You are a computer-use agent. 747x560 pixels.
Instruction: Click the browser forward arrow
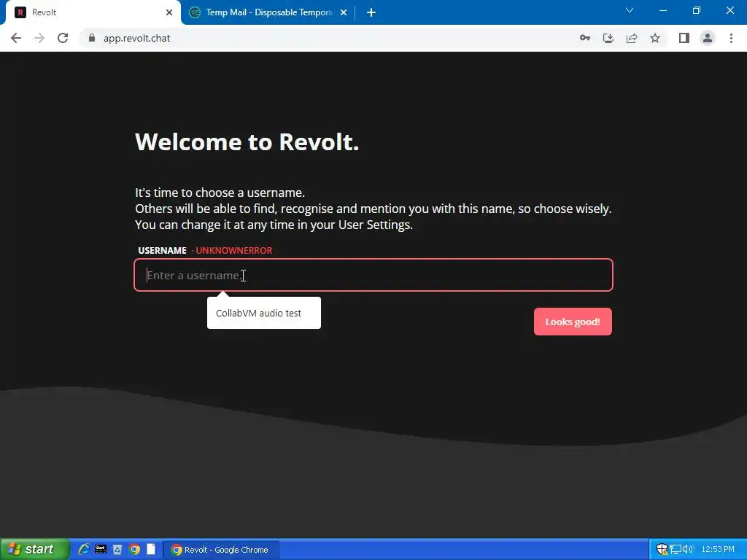(x=39, y=38)
